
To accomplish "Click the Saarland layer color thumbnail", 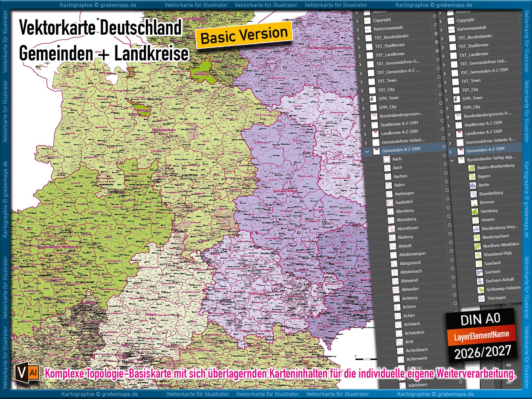I will 479,264.
